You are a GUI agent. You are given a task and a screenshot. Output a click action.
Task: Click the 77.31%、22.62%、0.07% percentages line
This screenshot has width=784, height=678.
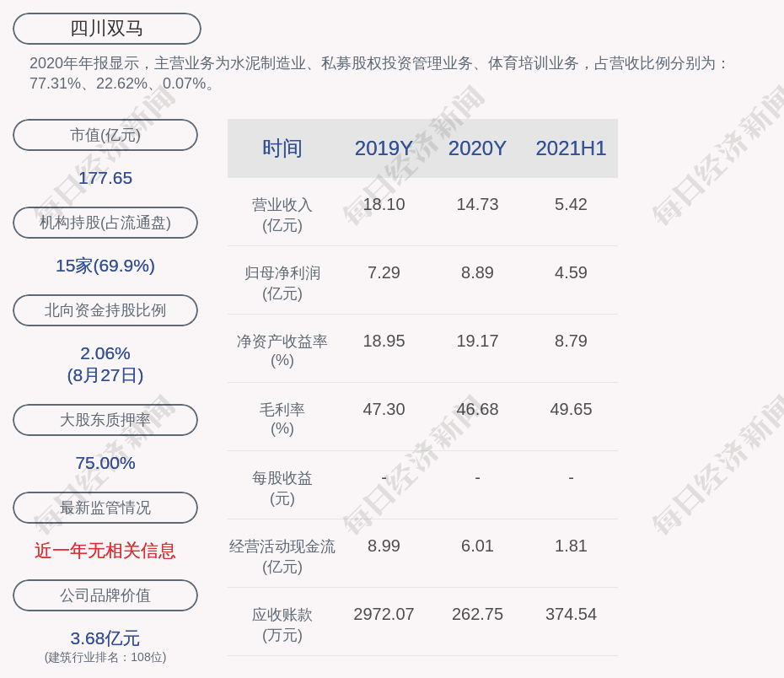(x=122, y=83)
